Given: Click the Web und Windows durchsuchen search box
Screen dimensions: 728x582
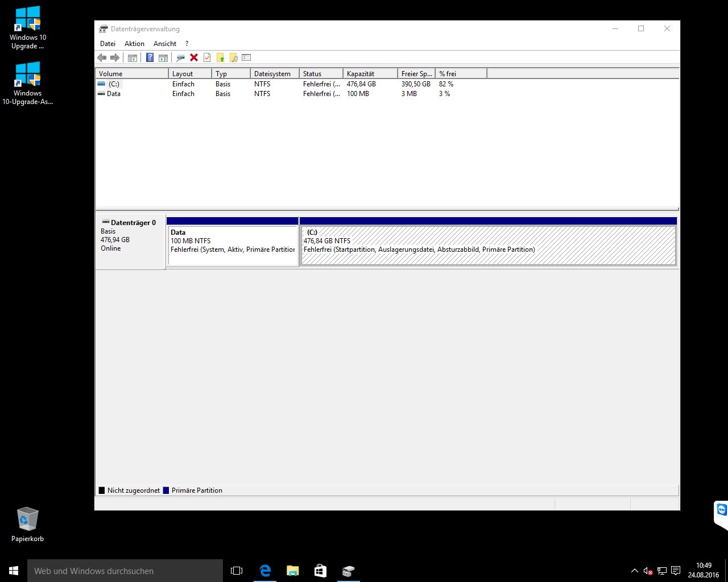Looking at the screenshot, I should click(x=125, y=571).
